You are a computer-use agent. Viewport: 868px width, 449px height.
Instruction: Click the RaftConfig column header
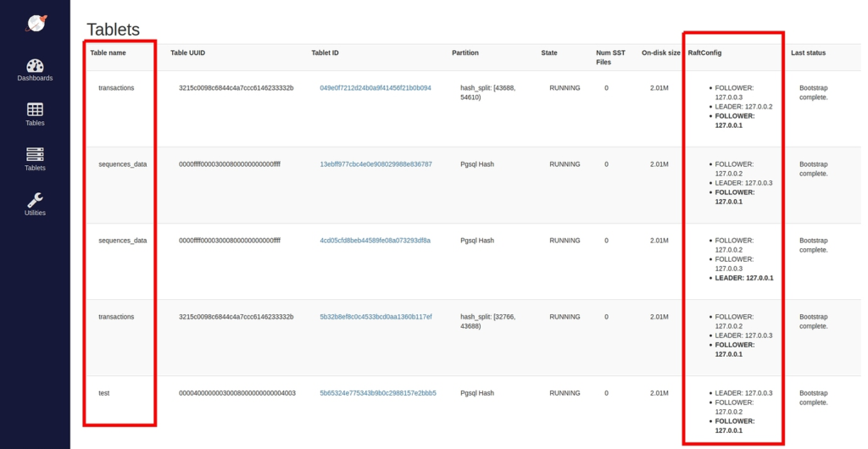(x=704, y=53)
